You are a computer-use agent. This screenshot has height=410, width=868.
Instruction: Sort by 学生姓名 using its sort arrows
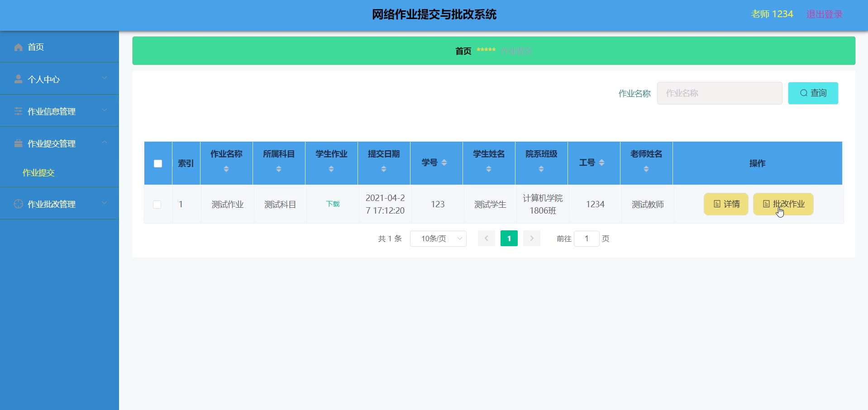(x=489, y=169)
